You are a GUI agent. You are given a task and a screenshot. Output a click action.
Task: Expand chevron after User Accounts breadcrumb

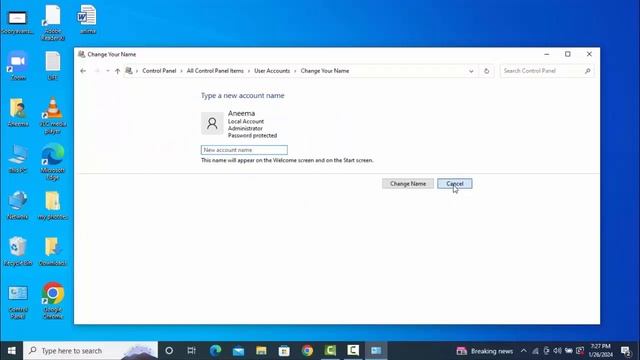coord(295,71)
